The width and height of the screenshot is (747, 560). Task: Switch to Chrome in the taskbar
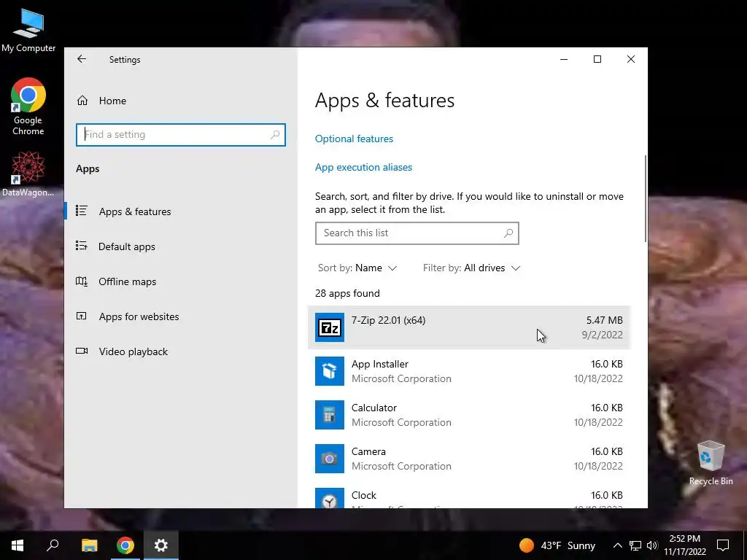point(125,545)
